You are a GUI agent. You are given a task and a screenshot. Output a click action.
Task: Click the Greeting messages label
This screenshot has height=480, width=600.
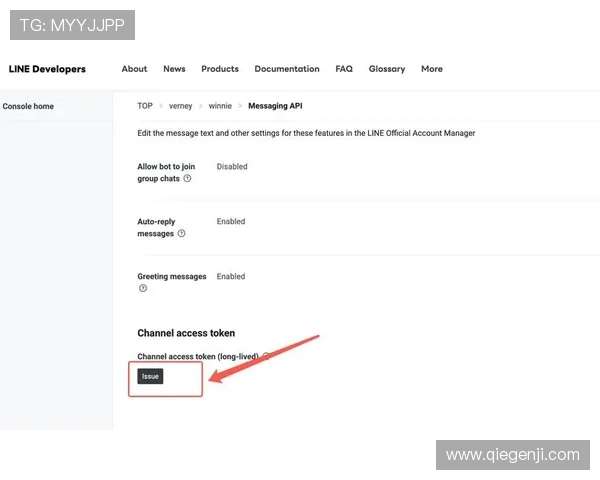point(172,276)
